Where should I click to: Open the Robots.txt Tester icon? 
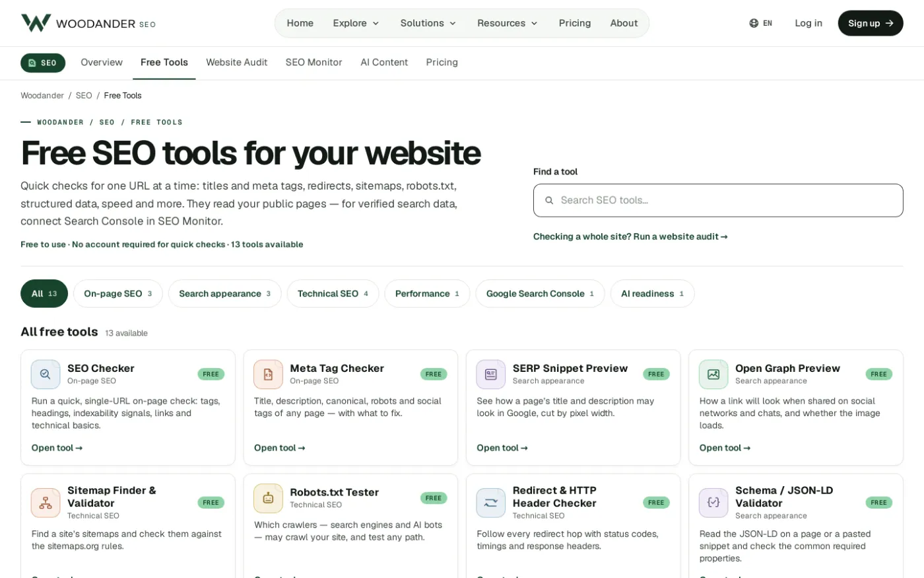pos(268,498)
